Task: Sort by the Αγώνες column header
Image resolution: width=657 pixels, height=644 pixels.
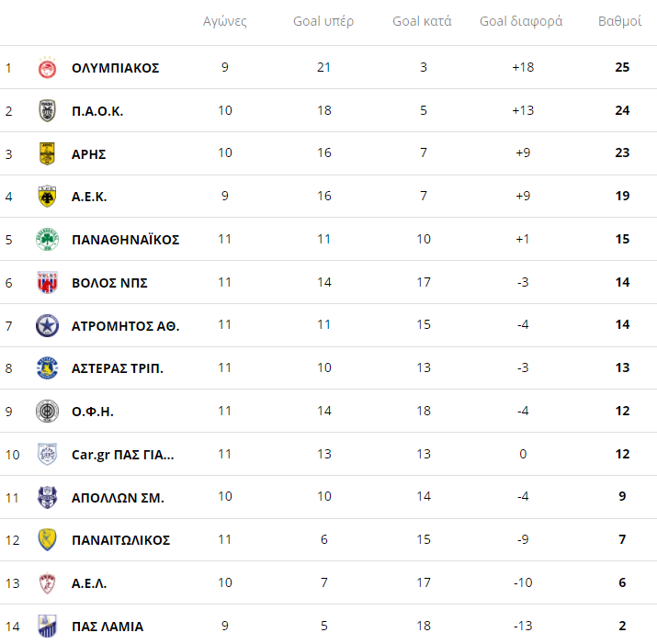Action: point(225,21)
